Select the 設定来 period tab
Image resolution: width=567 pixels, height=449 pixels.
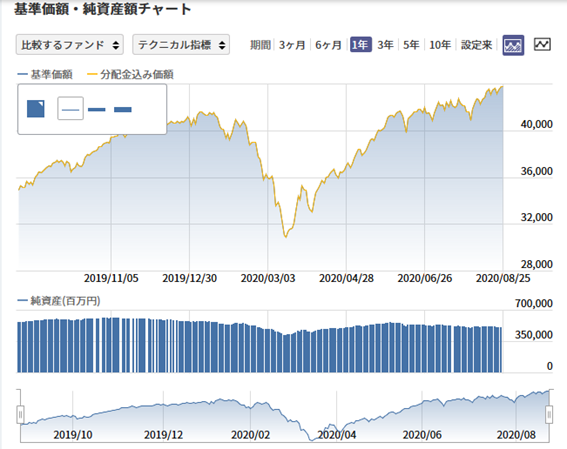[477, 45]
